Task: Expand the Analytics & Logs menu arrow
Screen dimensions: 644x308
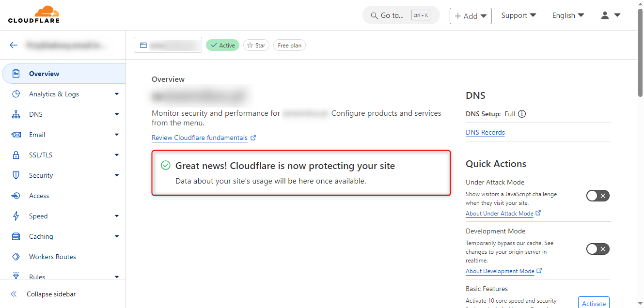Action: [117, 94]
